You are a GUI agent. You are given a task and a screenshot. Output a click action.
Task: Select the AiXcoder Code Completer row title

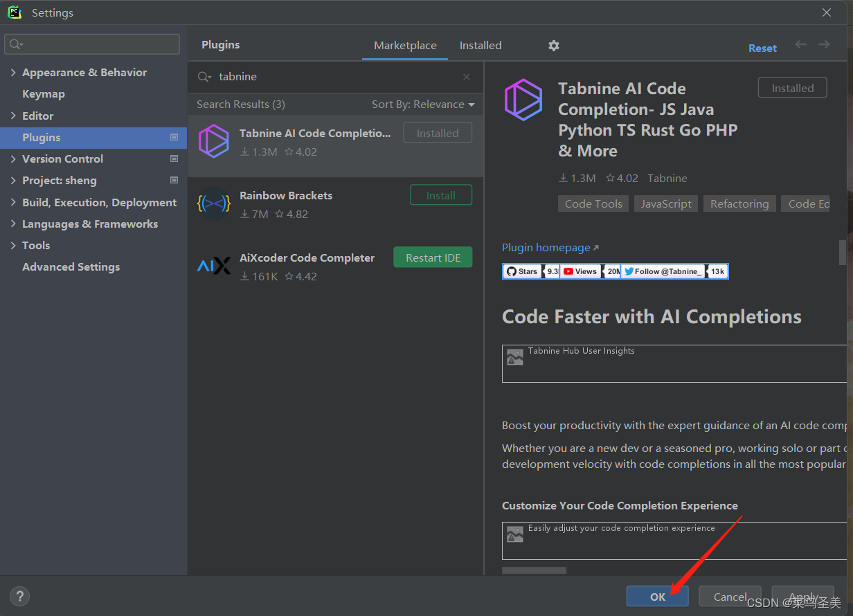(x=307, y=258)
